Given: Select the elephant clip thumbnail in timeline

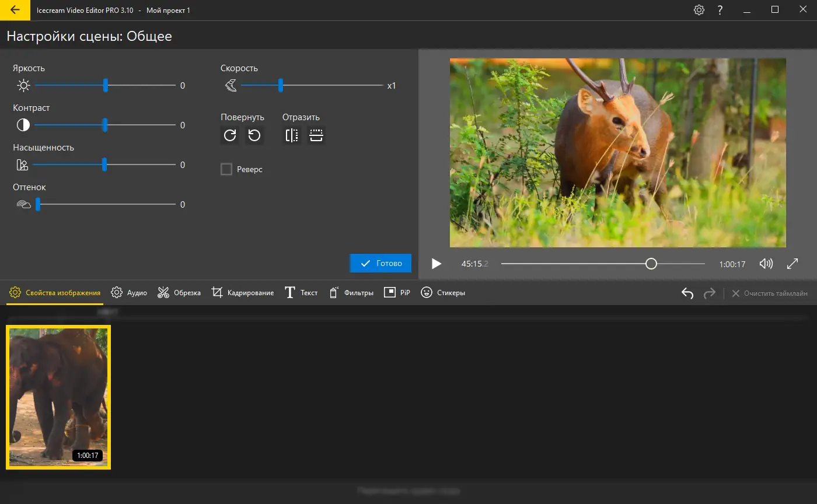Looking at the screenshot, I should pos(58,397).
